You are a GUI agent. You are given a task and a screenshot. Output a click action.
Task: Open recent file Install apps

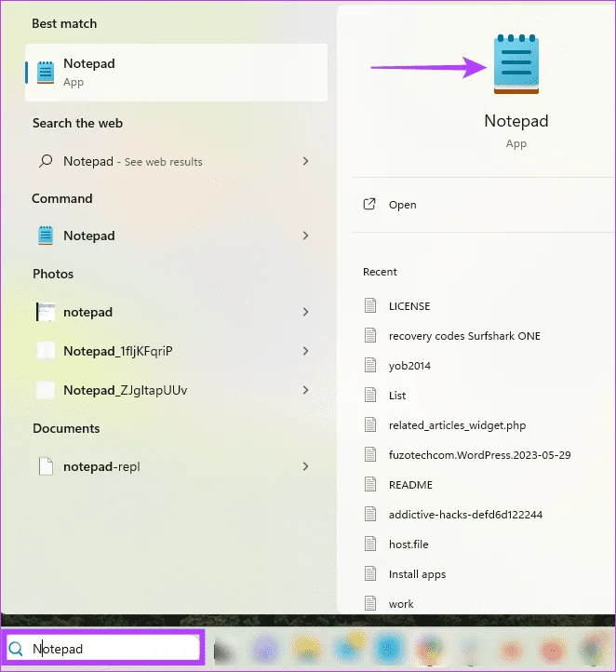click(x=417, y=574)
